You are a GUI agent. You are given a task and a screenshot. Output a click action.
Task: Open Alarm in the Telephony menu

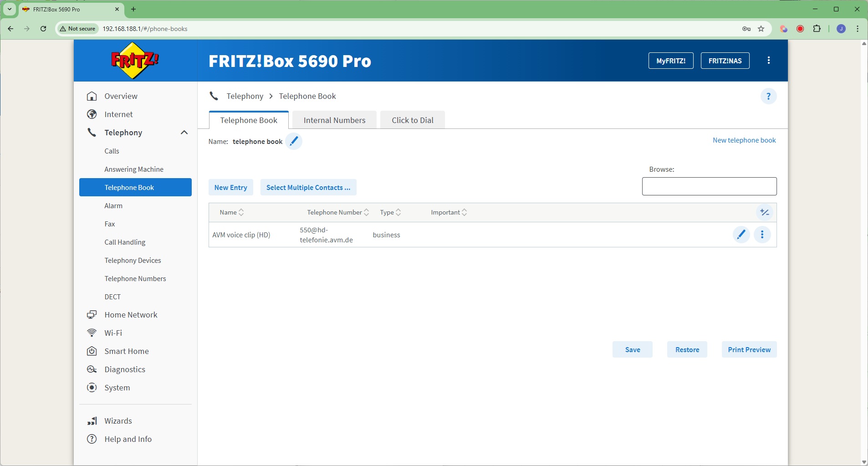[113, 205]
